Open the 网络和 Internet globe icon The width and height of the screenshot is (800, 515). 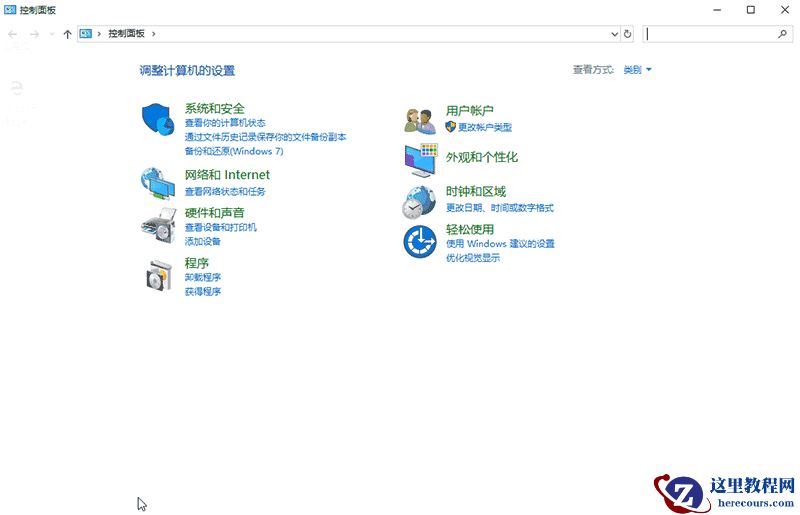pos(158,183)
